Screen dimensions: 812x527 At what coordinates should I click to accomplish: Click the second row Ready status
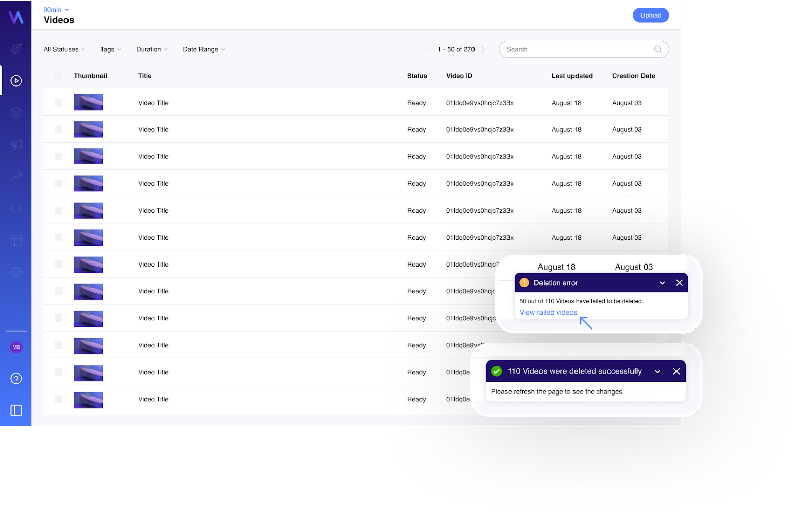416,129
